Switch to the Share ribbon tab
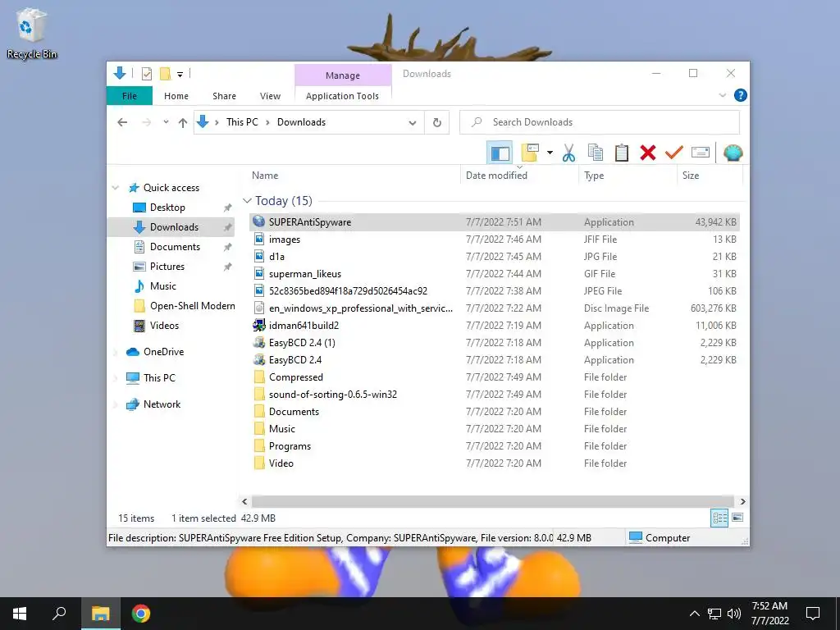This screenshot has height=630, width=840. [x=224, y=96]
